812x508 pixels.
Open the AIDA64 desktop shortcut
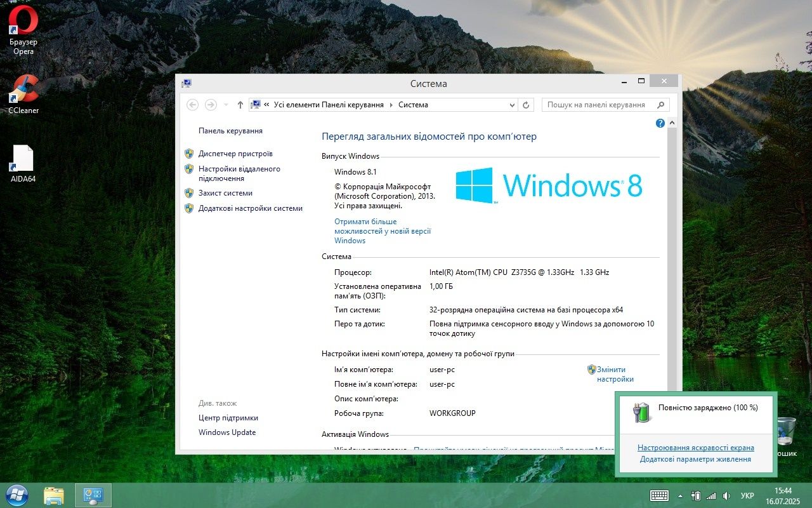23,164
